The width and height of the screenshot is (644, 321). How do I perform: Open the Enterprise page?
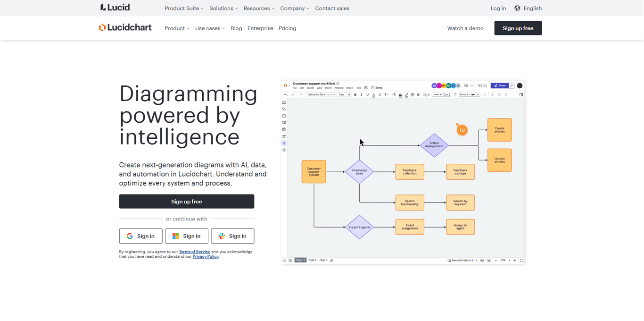click(x=260, y=28)
